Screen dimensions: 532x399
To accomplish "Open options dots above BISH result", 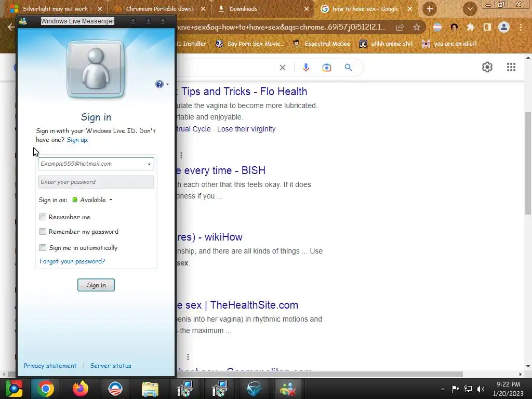I will pos(181,155).
